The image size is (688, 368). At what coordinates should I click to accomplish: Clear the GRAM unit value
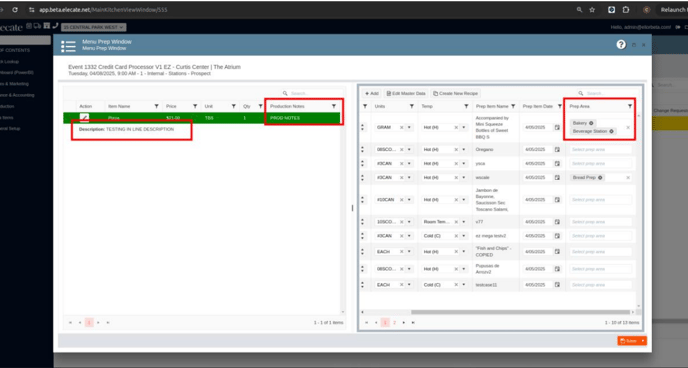click(401, 128)
